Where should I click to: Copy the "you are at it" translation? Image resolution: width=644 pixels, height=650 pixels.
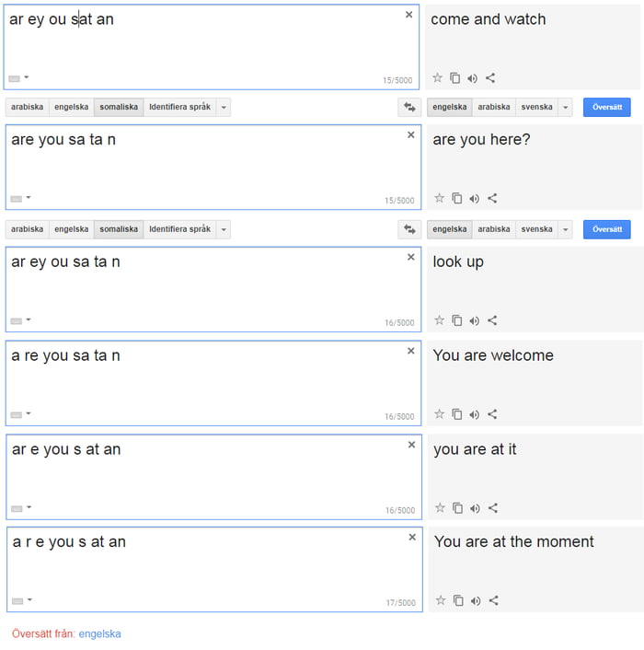[x=457, y=508]
